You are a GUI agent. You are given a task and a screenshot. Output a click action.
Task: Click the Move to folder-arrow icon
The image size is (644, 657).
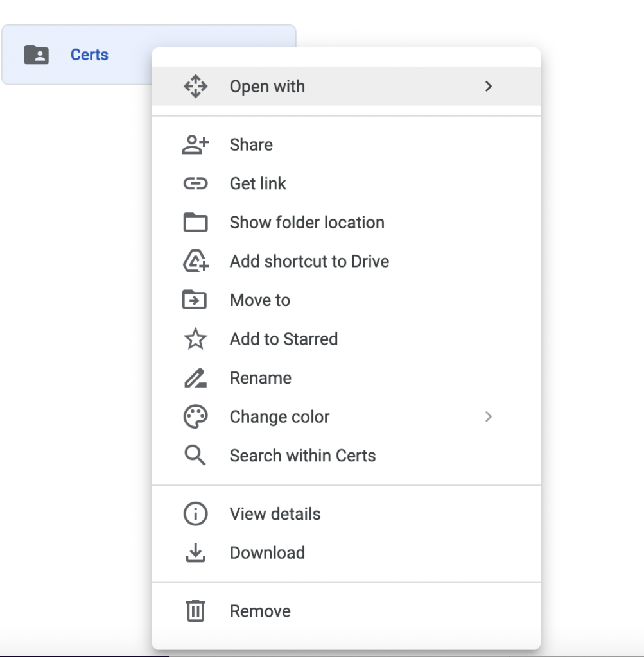coord(195,300)
